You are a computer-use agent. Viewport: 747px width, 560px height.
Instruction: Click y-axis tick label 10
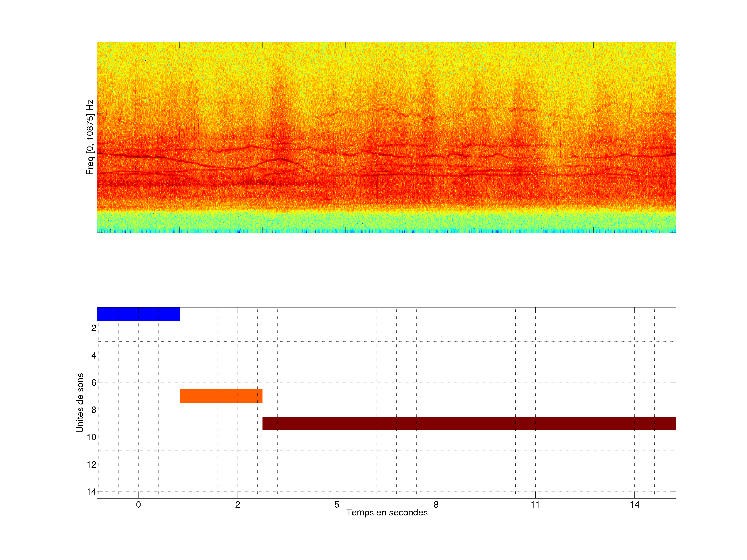[x=92, y=437]
